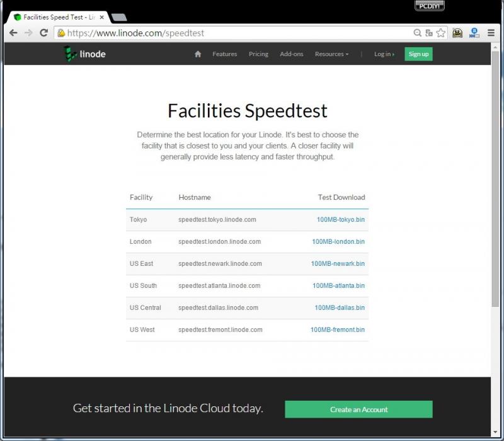This screenshot has width=504, height=441.
Task: Open a new tab with the tab button
Action: pos(119,17)
